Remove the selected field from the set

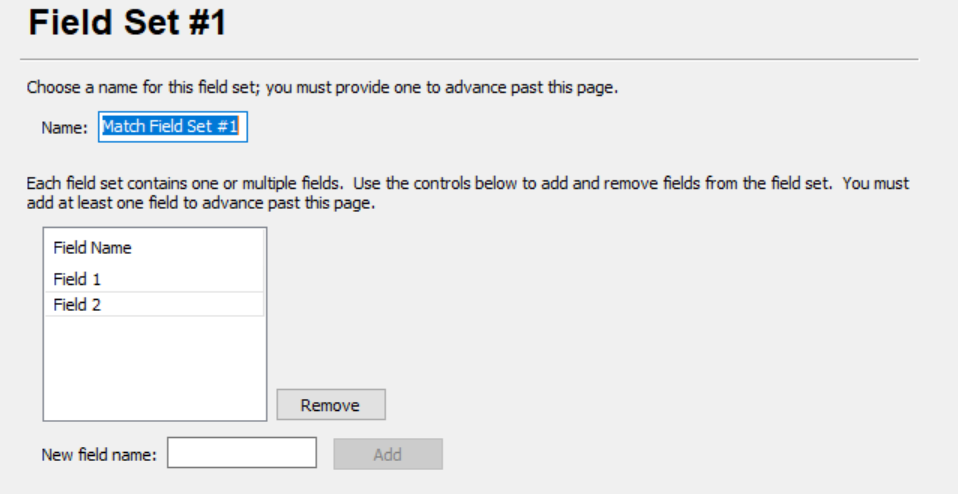pyautogui.click(x=330, y=405)
